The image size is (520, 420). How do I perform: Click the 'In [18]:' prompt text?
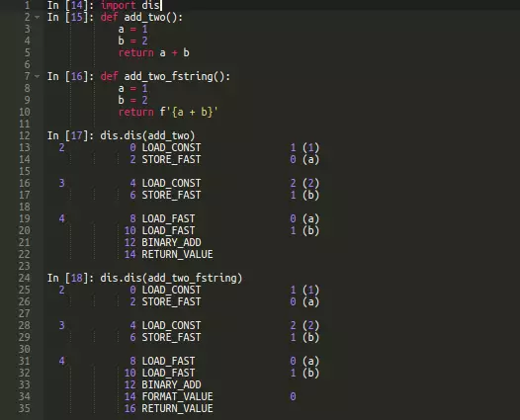(70, 278)
